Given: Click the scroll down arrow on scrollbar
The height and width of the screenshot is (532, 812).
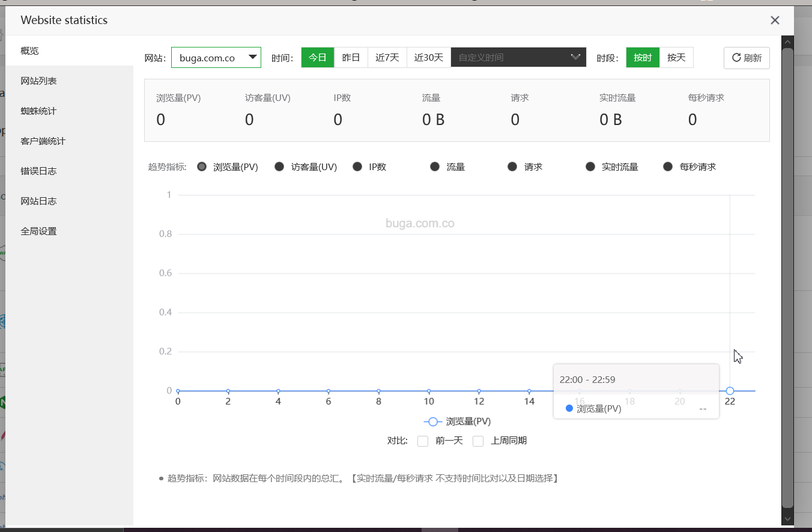Looking at the screenshot, I should [x=787, y=517].
